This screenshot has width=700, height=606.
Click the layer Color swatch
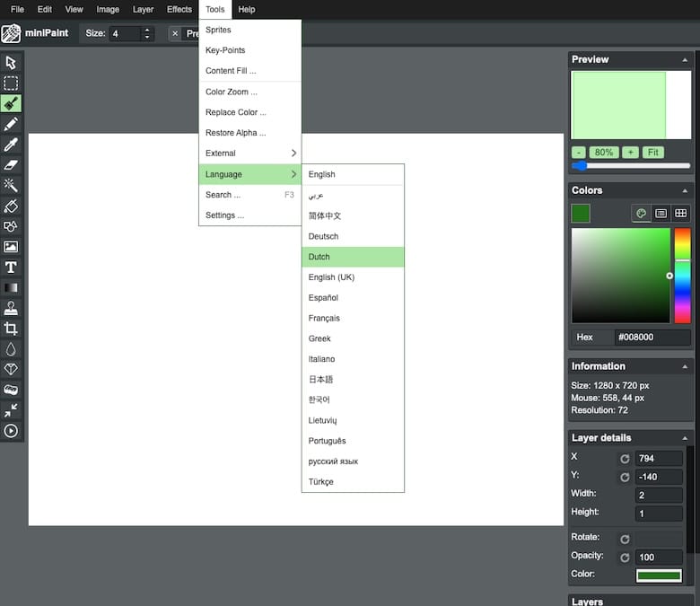pyautogui.click(x=659, y=575)
